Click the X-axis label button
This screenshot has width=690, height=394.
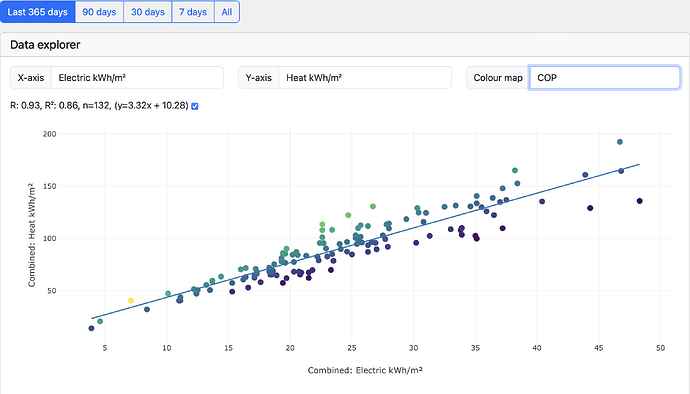tap(31, 77)
